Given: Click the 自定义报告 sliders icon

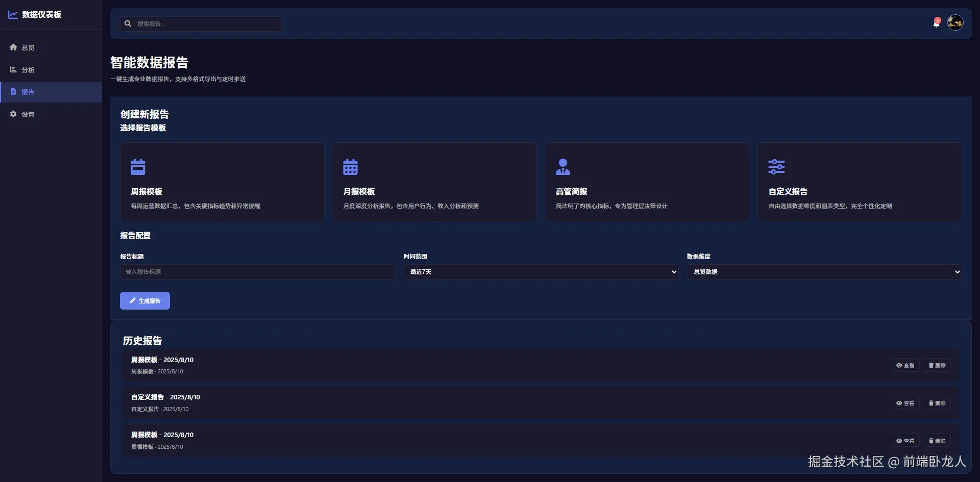Looking at the screenshot, I should point(776,167).
